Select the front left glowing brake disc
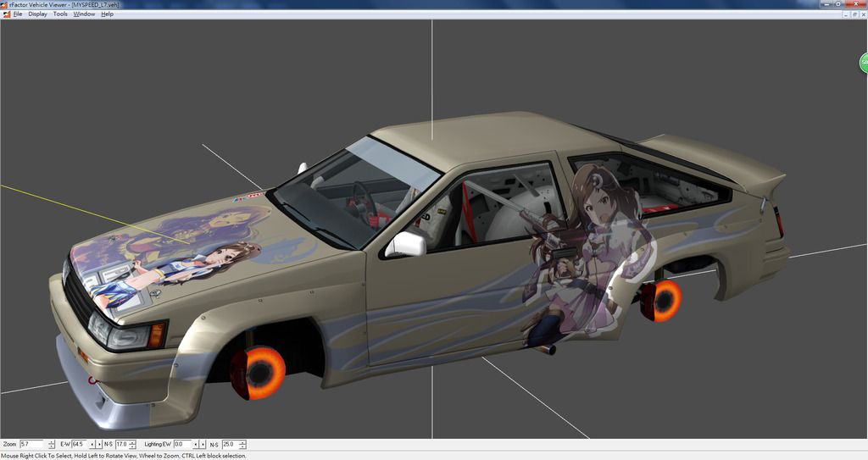The width and height of the screenshot is (868, 460). tap(261, 374)
